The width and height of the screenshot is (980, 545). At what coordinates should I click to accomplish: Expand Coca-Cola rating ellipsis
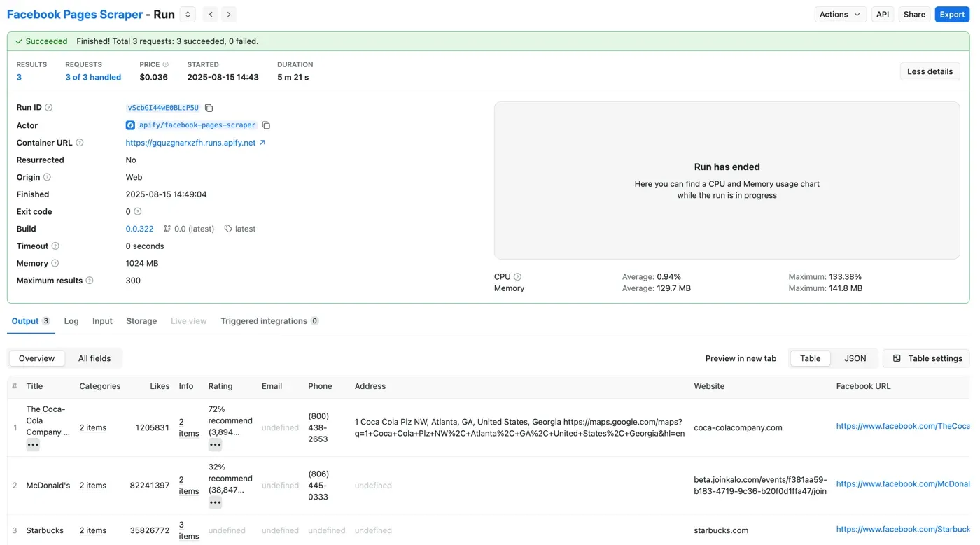pos(215,445)
